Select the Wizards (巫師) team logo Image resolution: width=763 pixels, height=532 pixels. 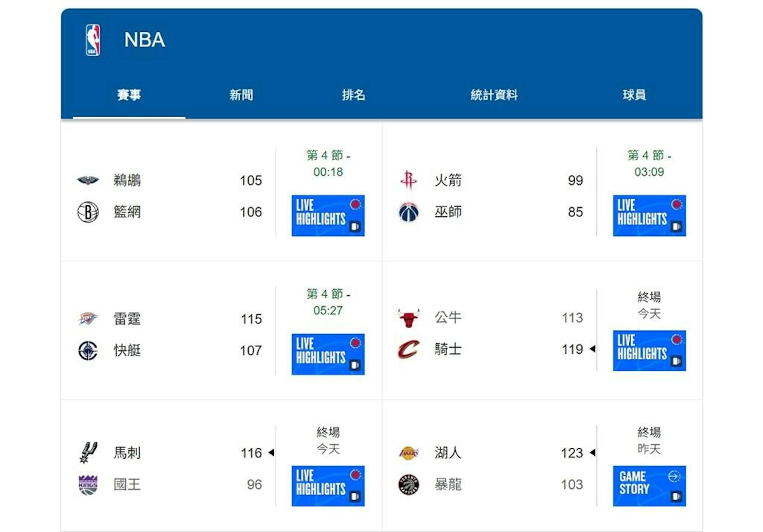409,212
